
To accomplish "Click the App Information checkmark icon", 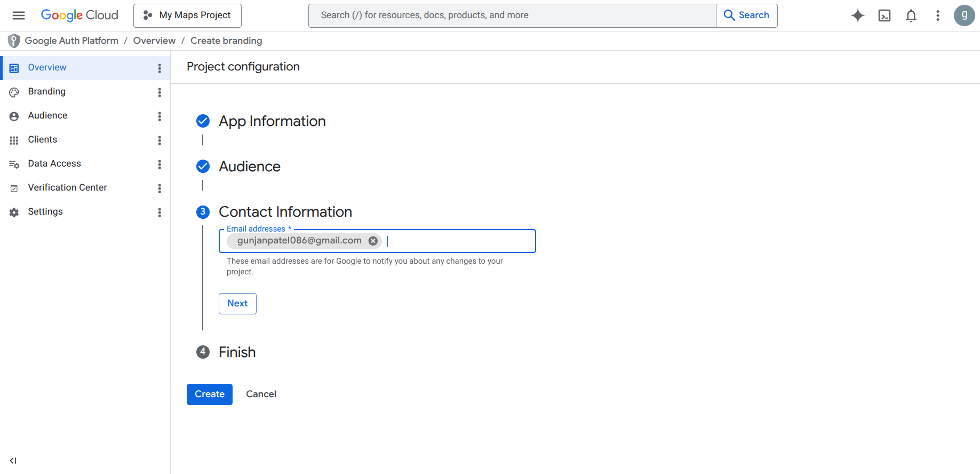I will (203, 121).
